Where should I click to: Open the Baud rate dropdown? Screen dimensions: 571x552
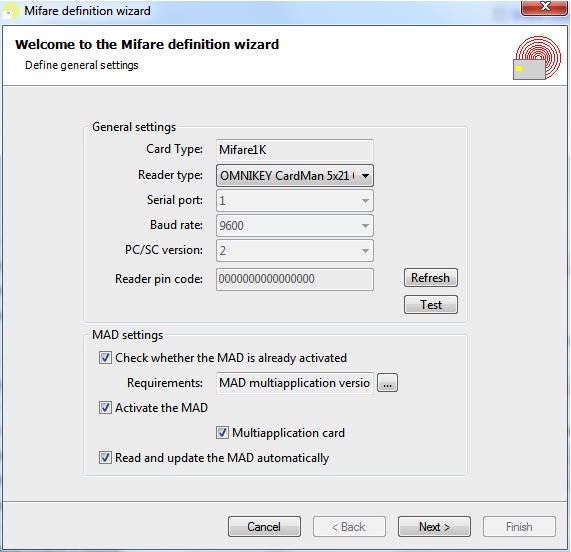(295, 226)
